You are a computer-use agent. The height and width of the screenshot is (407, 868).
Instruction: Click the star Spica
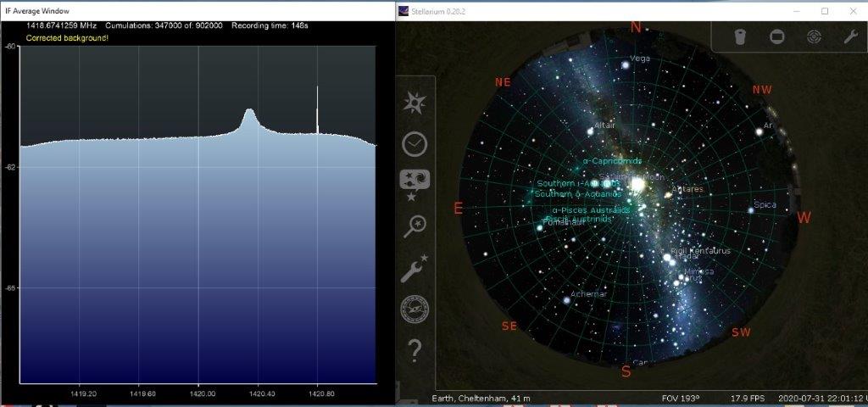750,209
